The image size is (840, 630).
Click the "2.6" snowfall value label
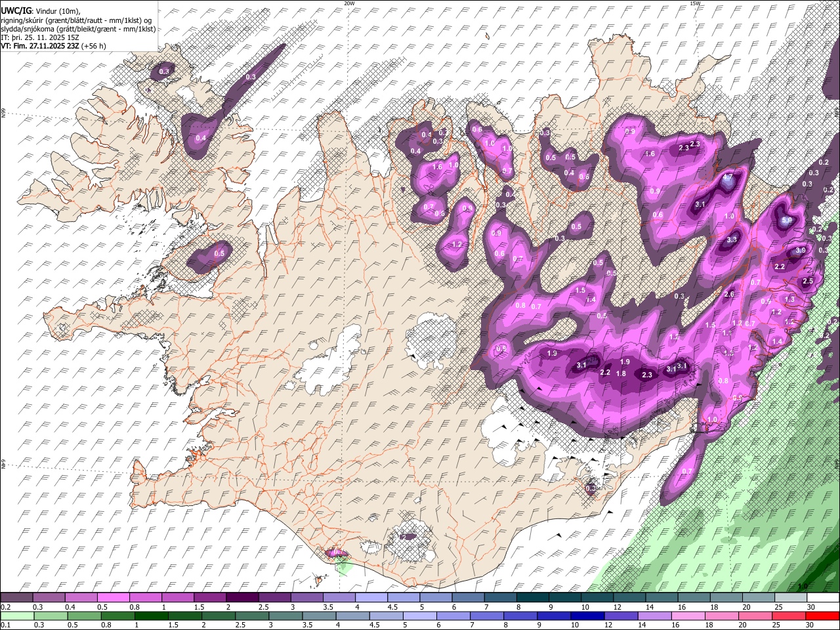click(729, 295)
